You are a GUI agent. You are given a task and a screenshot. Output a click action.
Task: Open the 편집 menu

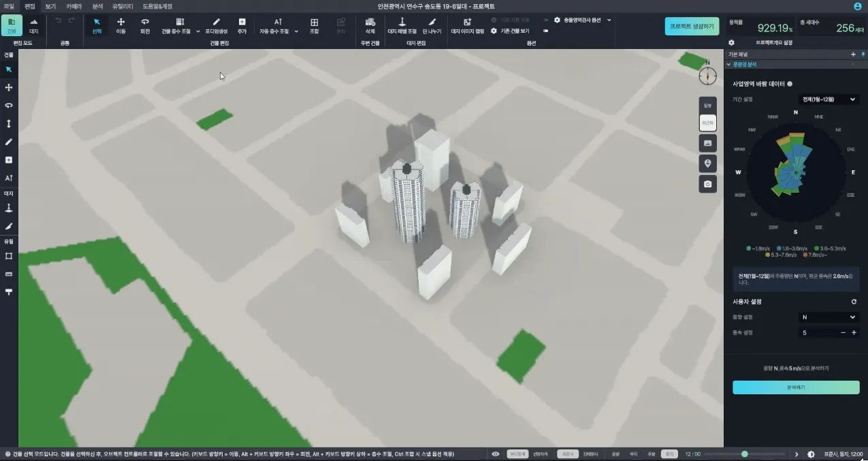tap(29, 5)
